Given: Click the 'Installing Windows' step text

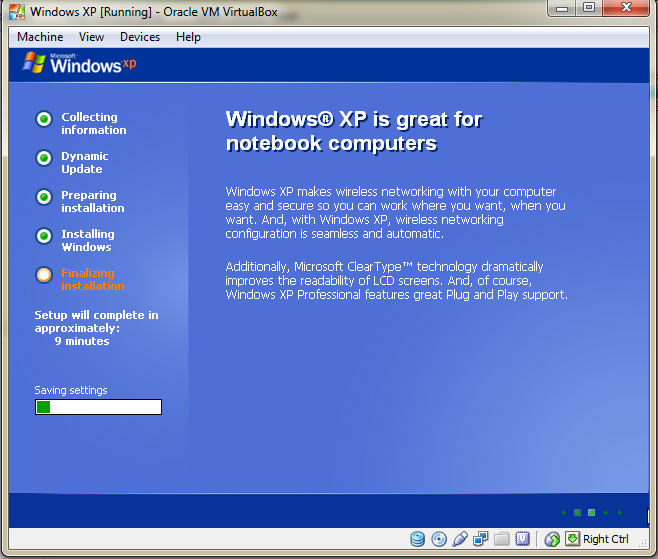Looking at the screenshot, I should (x=88, y=240).
